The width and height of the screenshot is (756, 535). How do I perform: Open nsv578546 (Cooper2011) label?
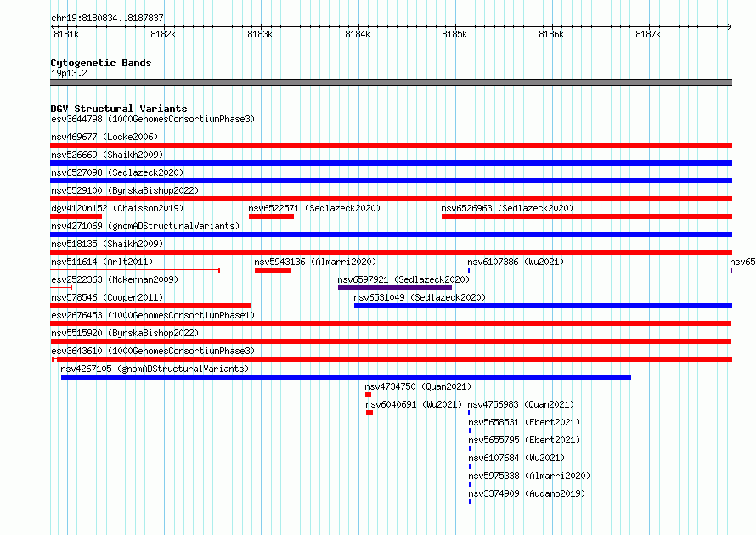(x=107, y=297)
